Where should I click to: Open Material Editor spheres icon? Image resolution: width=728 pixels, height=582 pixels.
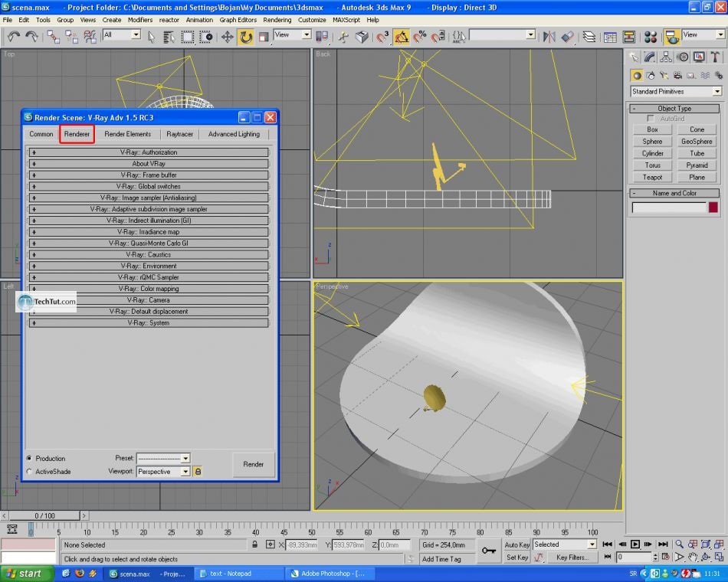[x=651, y=37]
